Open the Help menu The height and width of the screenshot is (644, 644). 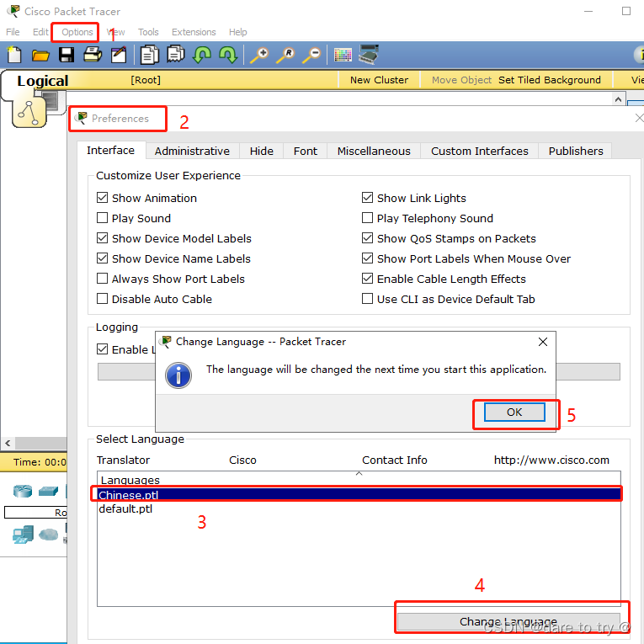(237, 32)
